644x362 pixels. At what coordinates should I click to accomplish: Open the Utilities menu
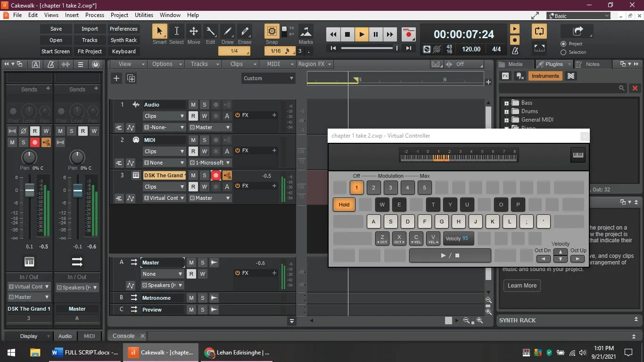(x=144, y=15)
